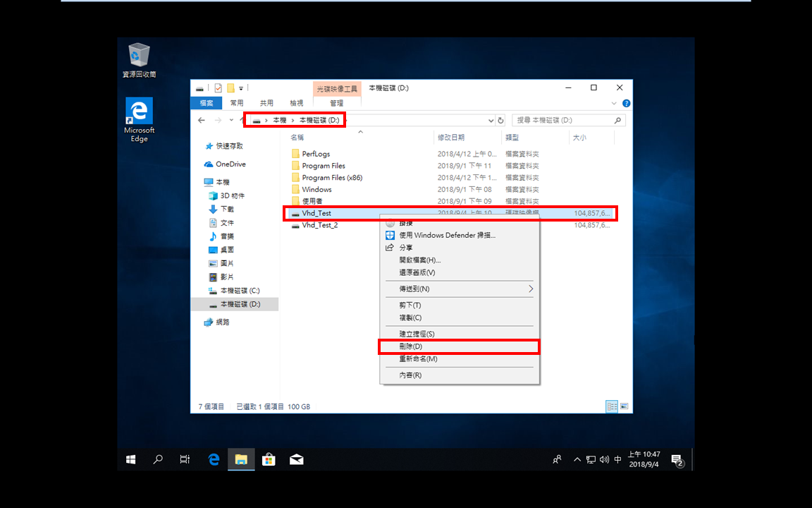Sort by the 名稱 column header

[x=297, y=138]
